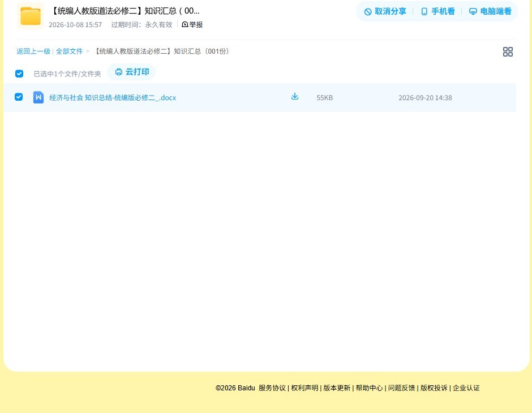Open 权利声明 footer link
This screenshot has height=413, width=532.
[x=304, y=388]
